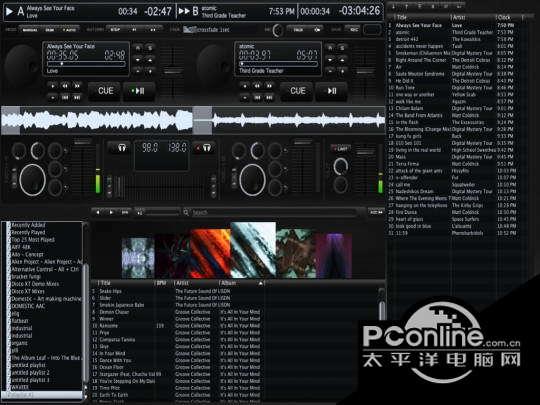Click library preview play icon
The image size is (540, 405).
111,212
